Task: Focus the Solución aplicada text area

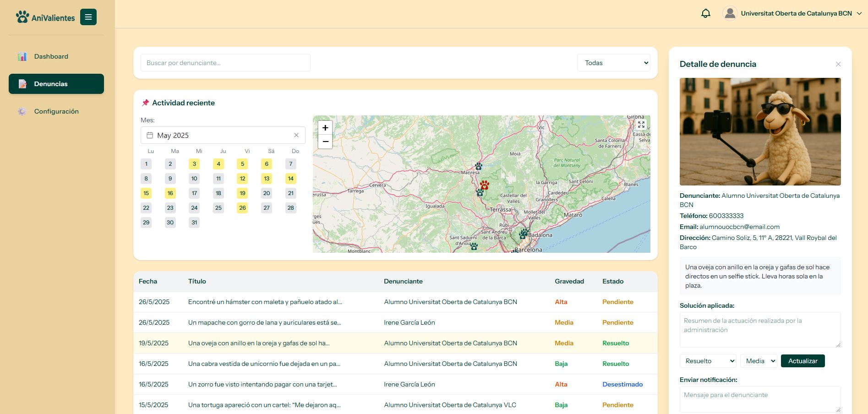Action: pyautogui.click(x=760, y=330)
